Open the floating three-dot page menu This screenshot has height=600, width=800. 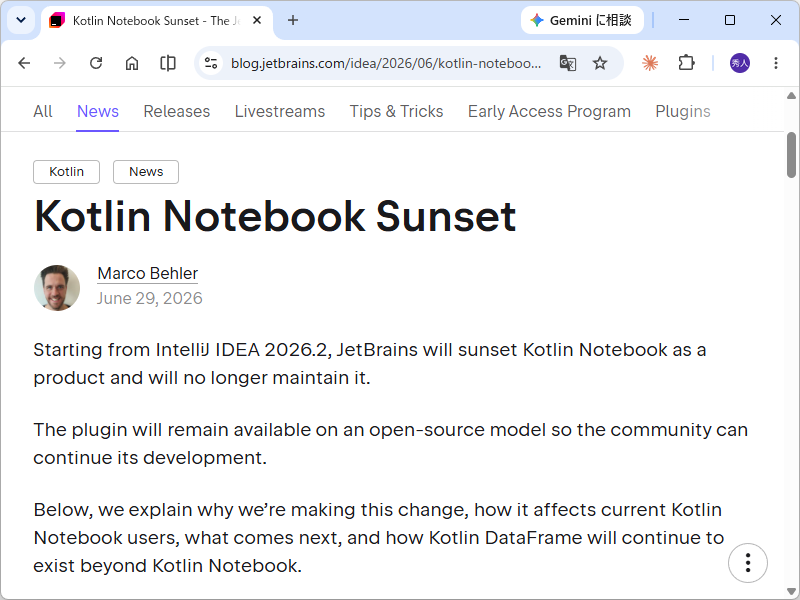click(747, 563)
